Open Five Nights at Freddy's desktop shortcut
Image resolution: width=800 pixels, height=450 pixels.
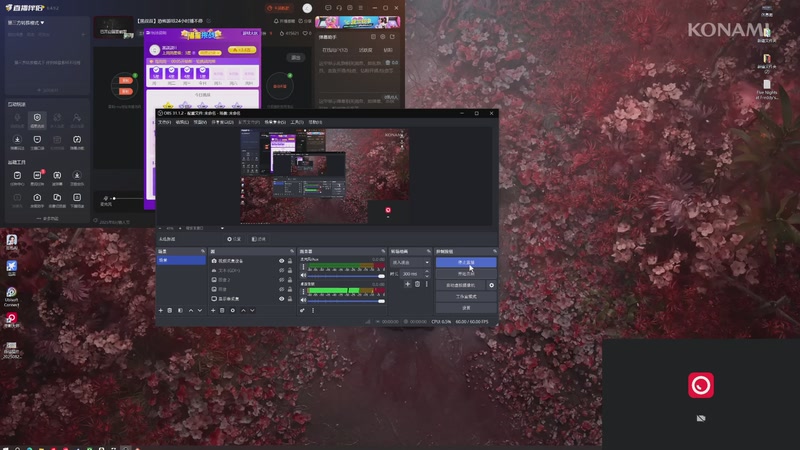point(767,89)
